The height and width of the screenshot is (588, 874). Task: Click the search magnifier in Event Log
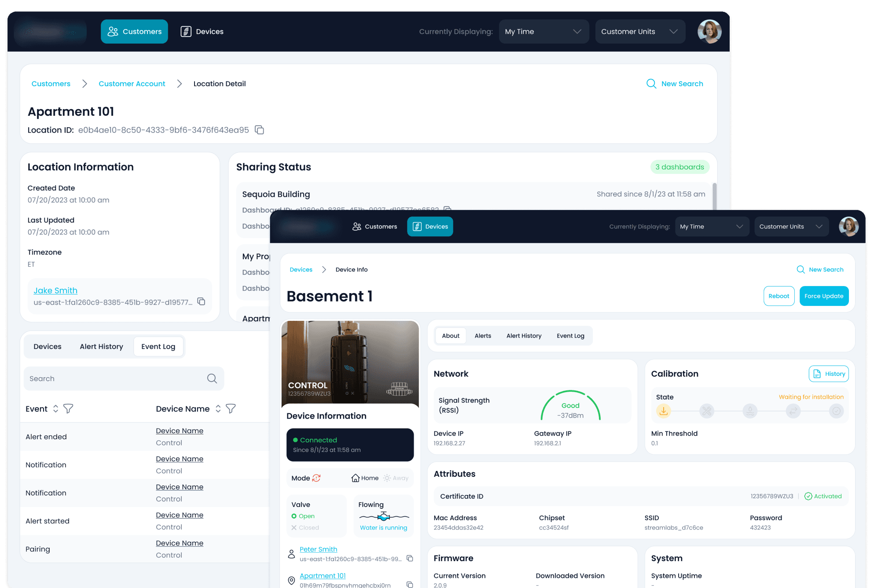pos(212,379)
